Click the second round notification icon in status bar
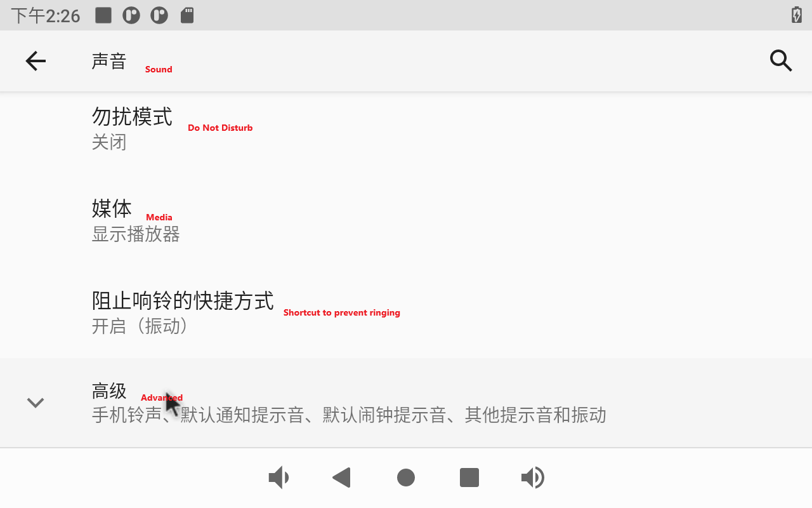The width and height of the screenshot is (812, 508). coord(159,15)
